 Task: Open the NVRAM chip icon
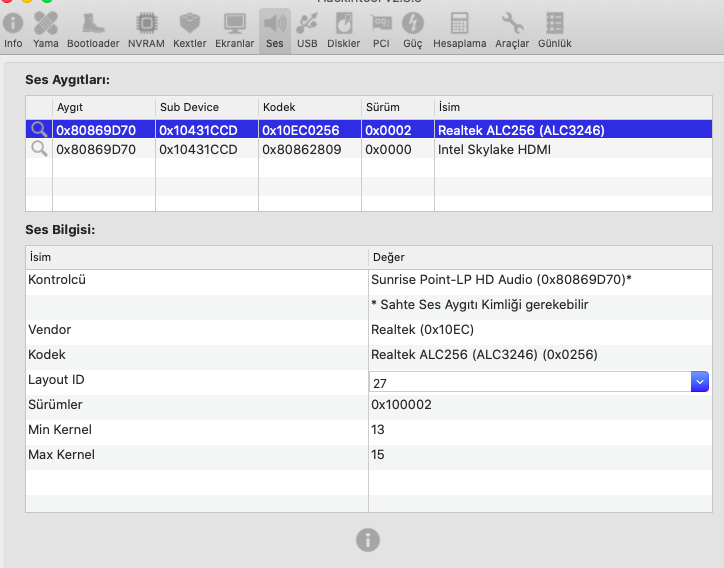146,28
